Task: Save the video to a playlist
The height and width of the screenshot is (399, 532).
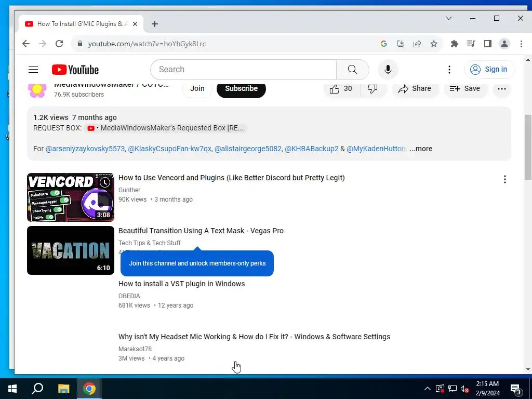Action: pyautogui.click(x=465, y=89)
